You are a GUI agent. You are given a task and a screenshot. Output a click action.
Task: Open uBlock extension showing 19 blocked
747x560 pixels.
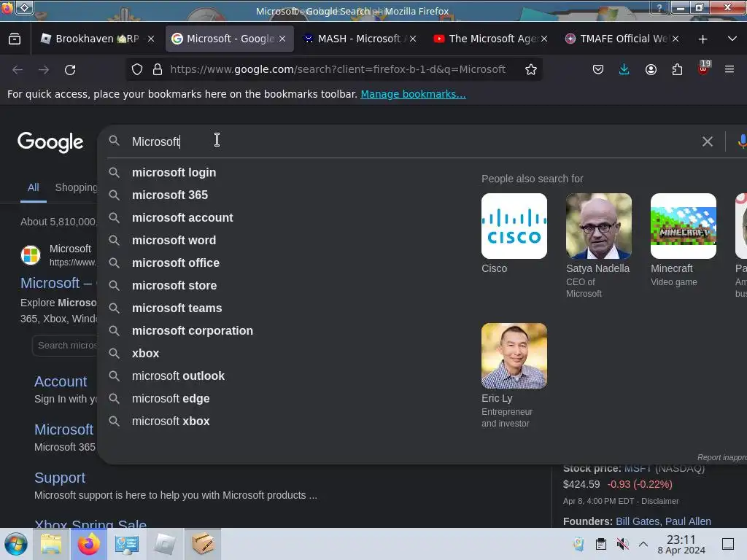[704, 69]
